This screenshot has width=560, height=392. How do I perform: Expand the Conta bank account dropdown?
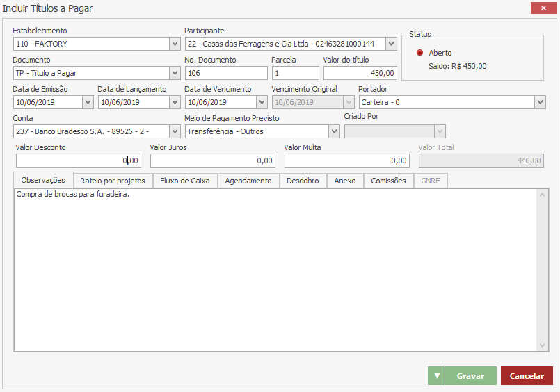tap(175, 131)
